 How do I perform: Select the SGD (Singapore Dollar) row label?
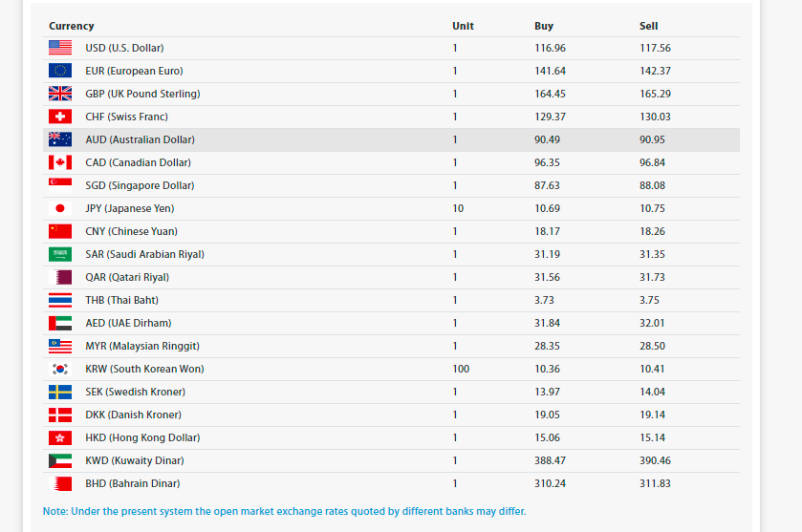click(140, 185)
